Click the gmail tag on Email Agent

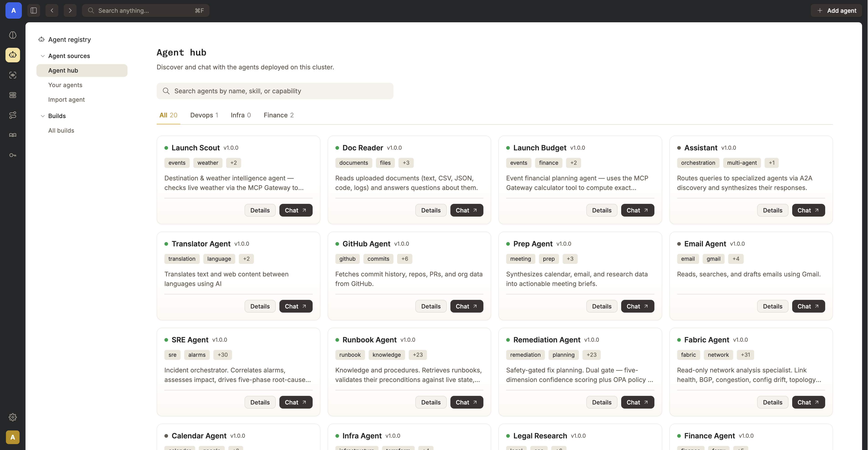(713, 259)
